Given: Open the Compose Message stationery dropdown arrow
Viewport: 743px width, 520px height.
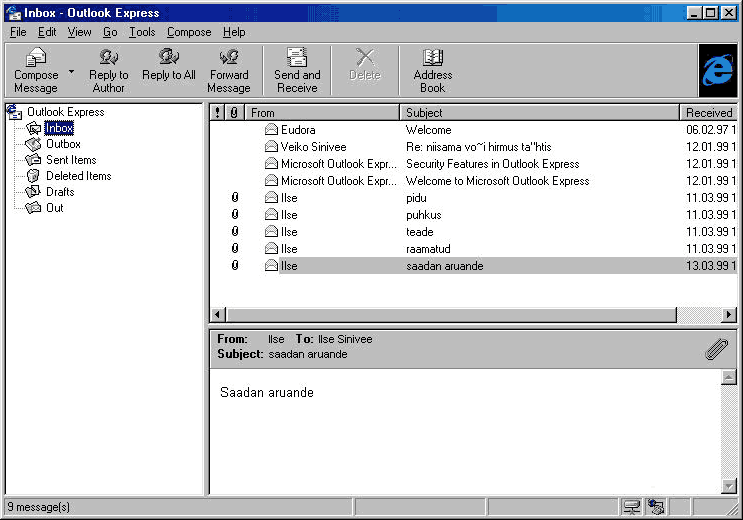Looking at the screenshot, I should (x=71, y=74).
